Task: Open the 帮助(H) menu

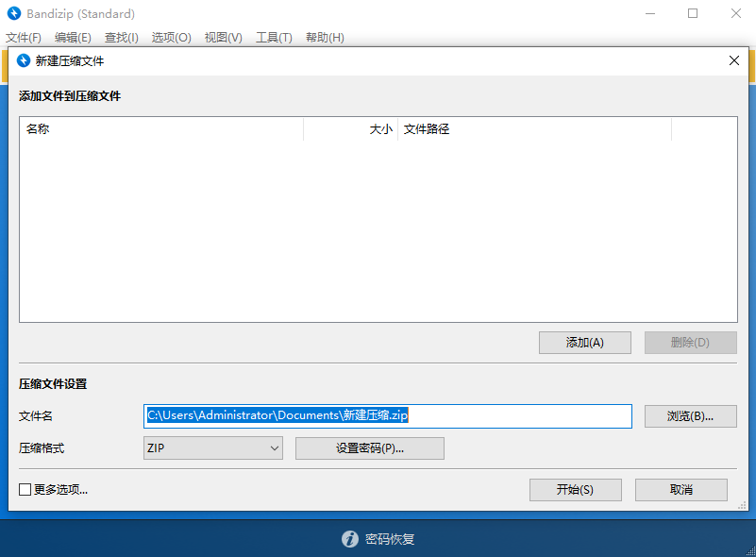Action: (x=324, y=37)
